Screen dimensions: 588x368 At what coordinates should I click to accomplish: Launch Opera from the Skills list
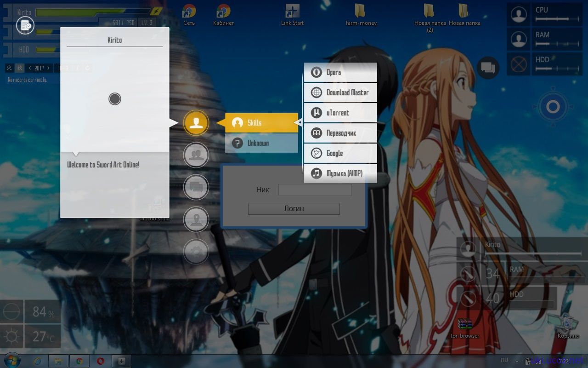coord(340,72)
